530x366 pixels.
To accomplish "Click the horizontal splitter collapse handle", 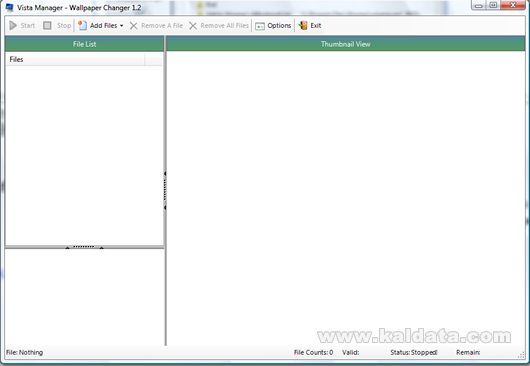I will [x=84, y=247].
